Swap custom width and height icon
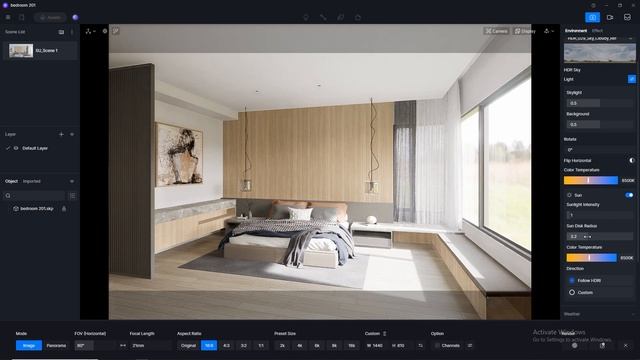 (420, 345)
